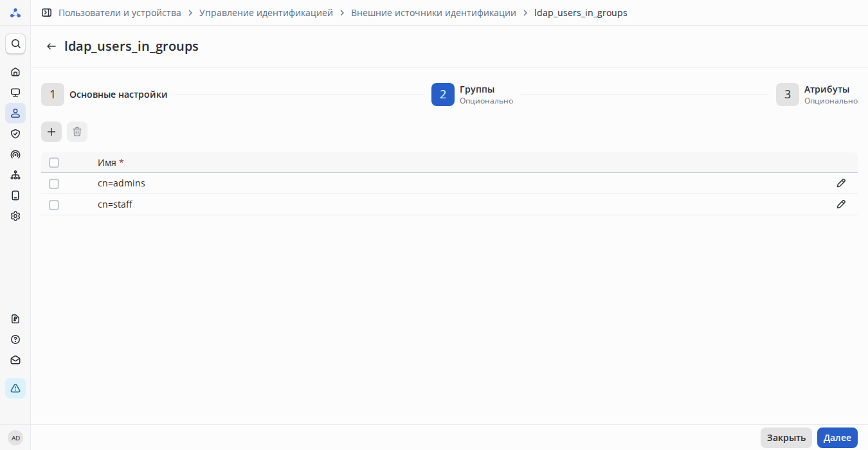Open the hierarchy tree sidebar icon
The width and height of the screenshot is (868, 450).
pyautogui.click(x=15, y=175)
